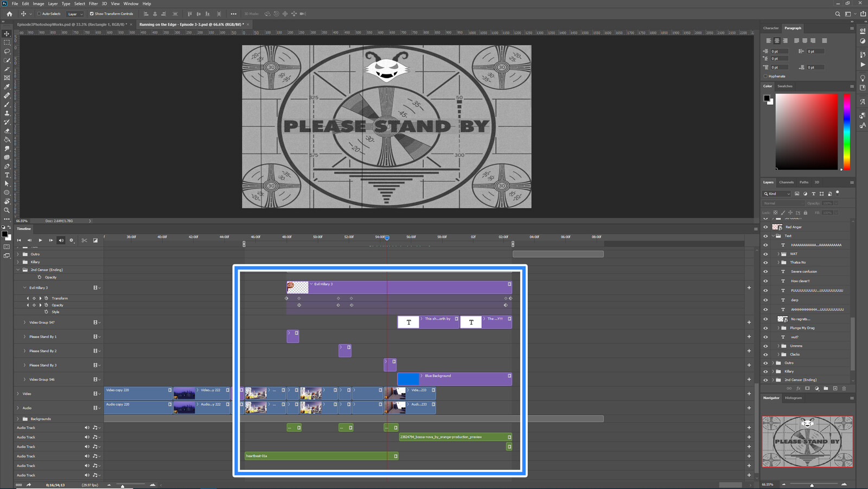Split clip at playhead with scissors icon
This screenshot has height=489, width=868.
click(x=84, y=240)
